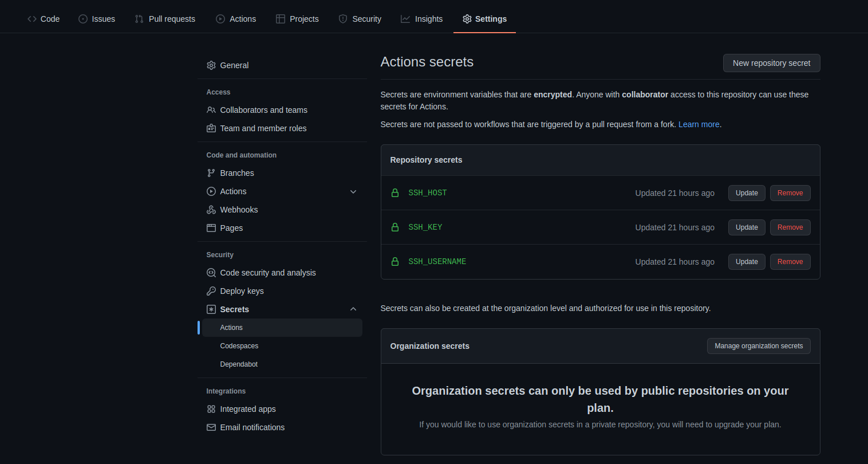868x464 pixels.
Task: Click the Branches git-branch icon
Action: coord(211,173)
